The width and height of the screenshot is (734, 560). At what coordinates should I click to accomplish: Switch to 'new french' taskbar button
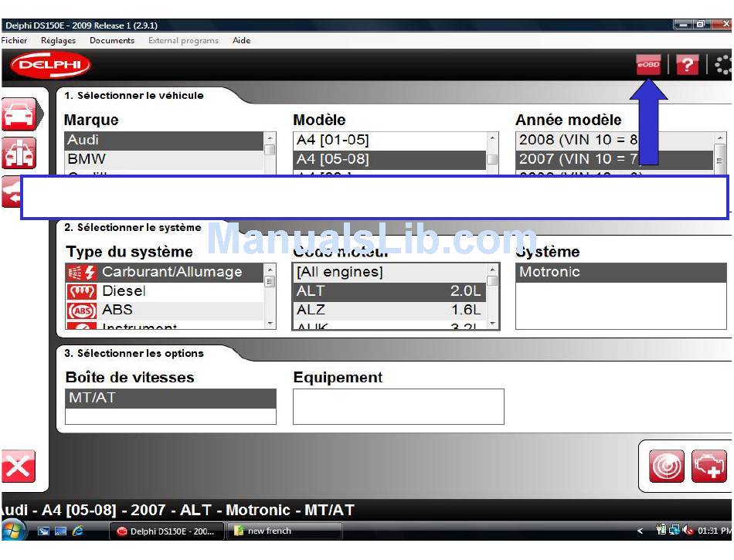click(x=284, y=531)
